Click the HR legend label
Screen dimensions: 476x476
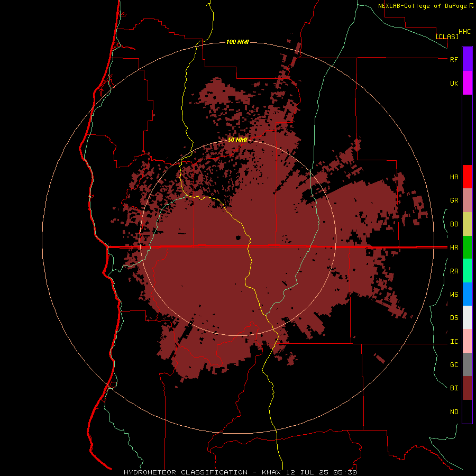(x=454, y=248)
